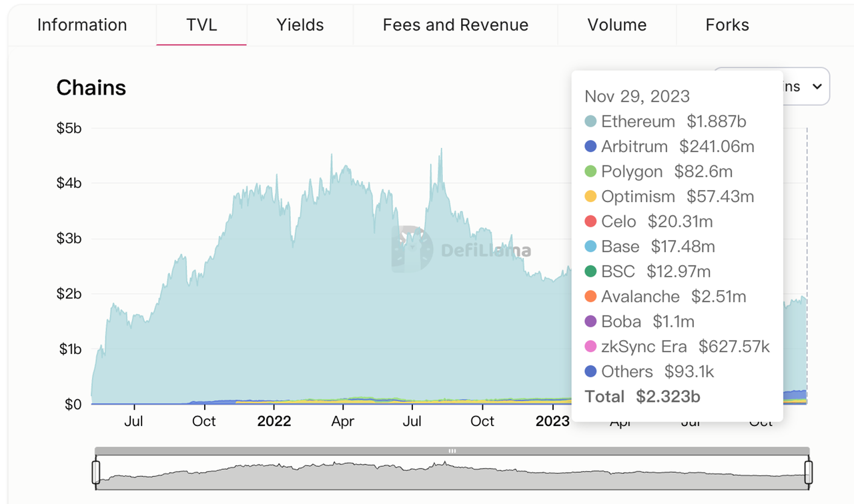Click the right range slider handle
The height and width of the screenshot is (504, 854).
point(809,472)
